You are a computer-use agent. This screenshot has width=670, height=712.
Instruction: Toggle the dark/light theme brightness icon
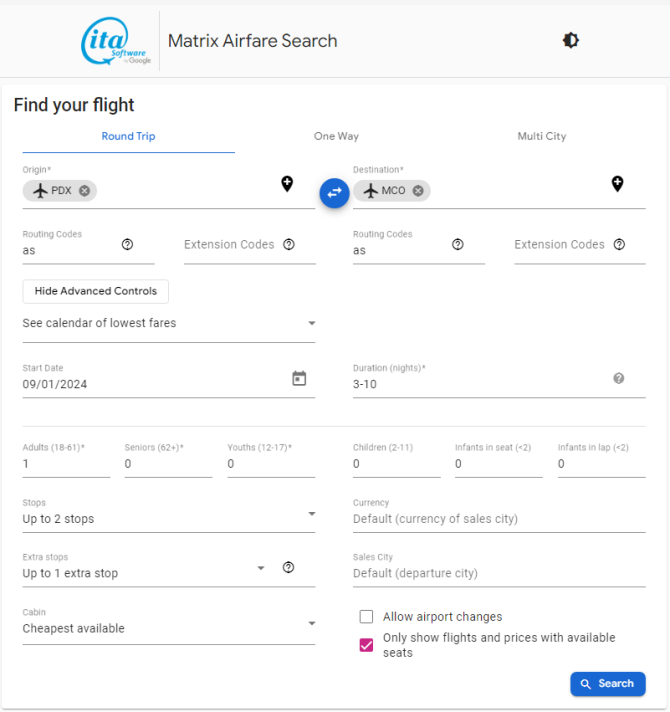pyautogui.click(x=571, y=40)
